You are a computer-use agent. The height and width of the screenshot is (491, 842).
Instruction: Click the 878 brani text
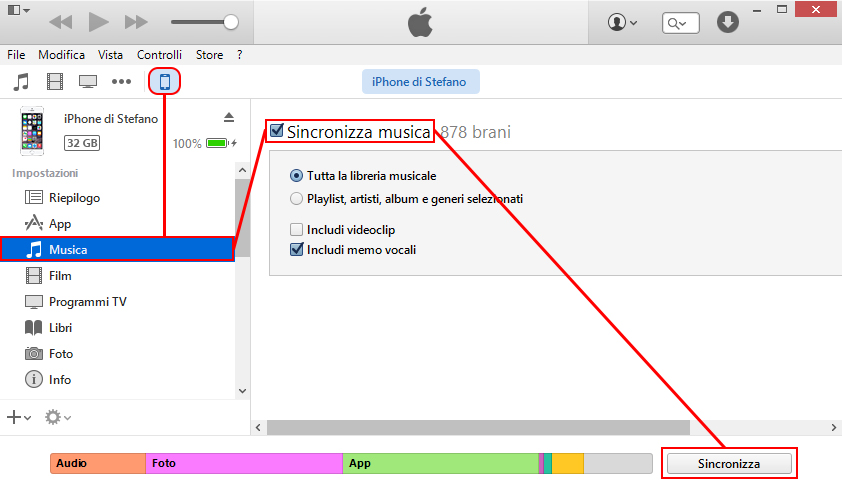[475, 132]
